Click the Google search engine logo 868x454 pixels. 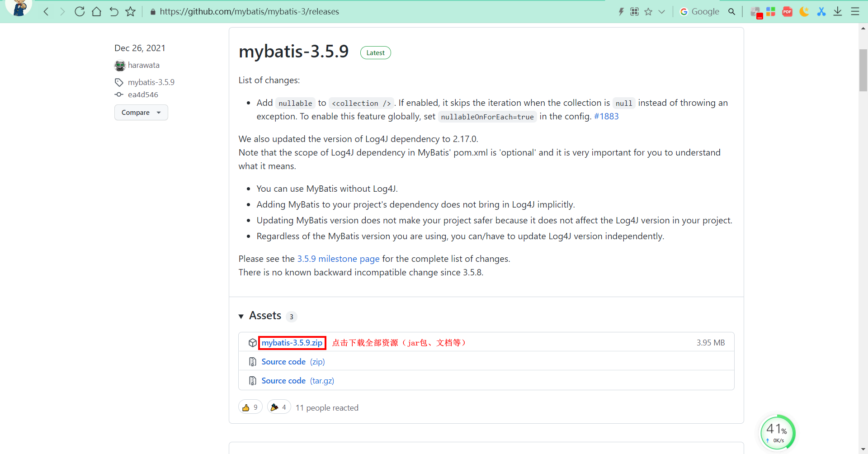(684, 12)
